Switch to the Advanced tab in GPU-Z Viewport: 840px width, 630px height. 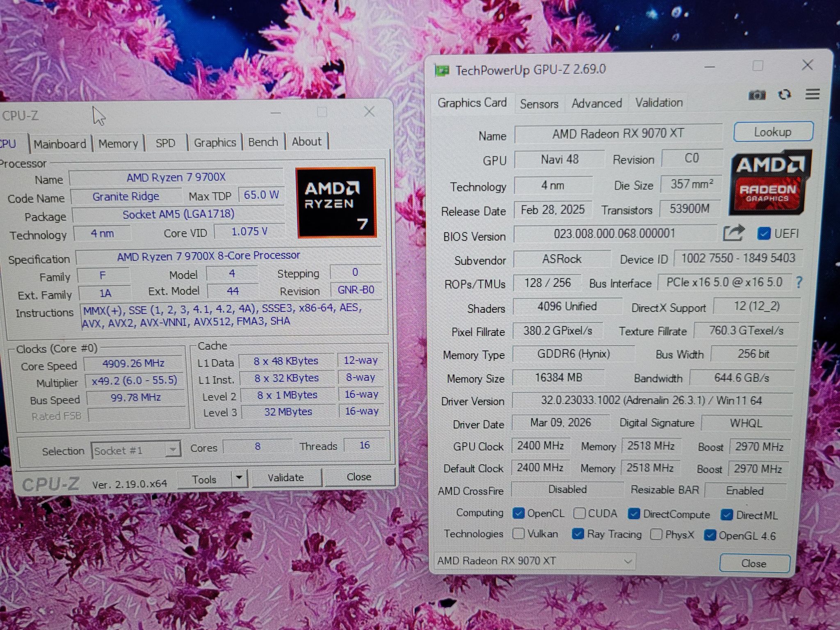597,103
